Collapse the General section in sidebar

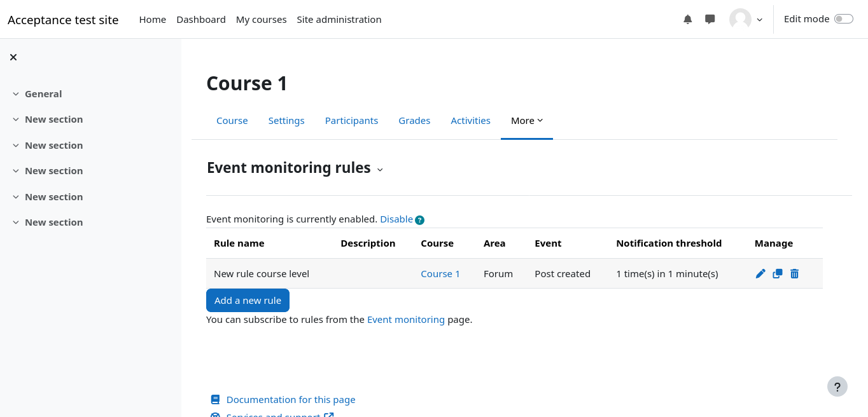tap(16, 94)
